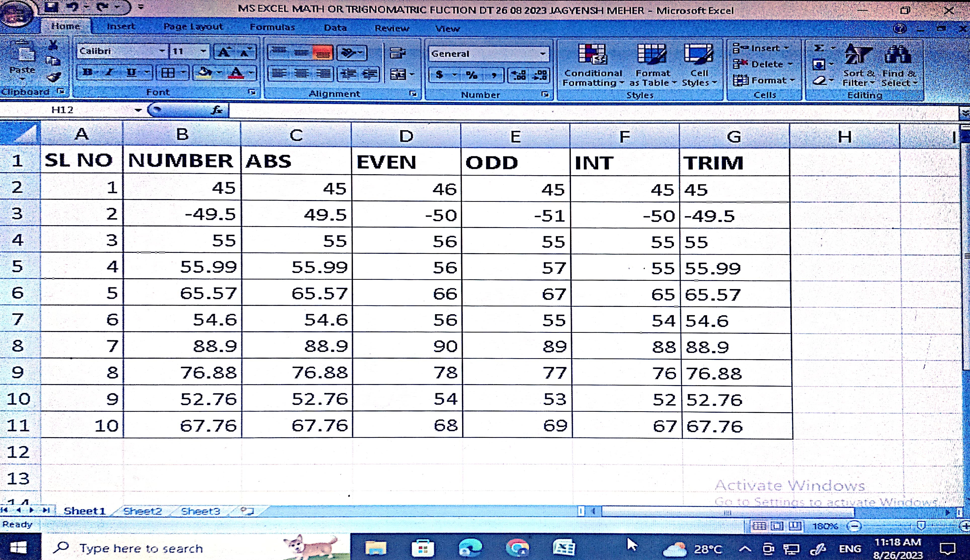Open the General number format dropdown
This screenshot has height=560, width=970.
click(543, 54)
